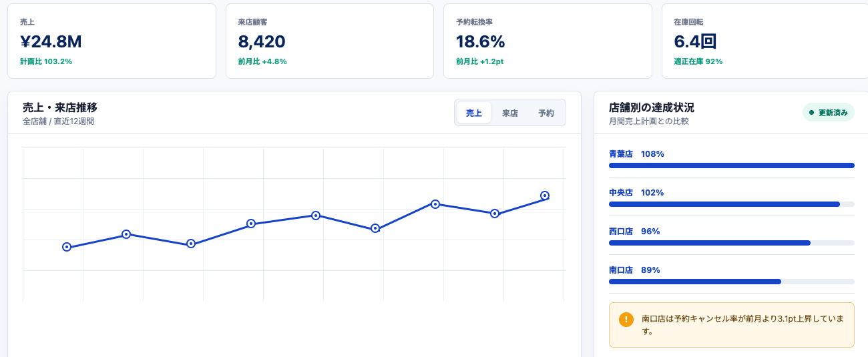Click the 売上・来店推移 chart title
Screen dimensions: 868x357
(60, 107)
